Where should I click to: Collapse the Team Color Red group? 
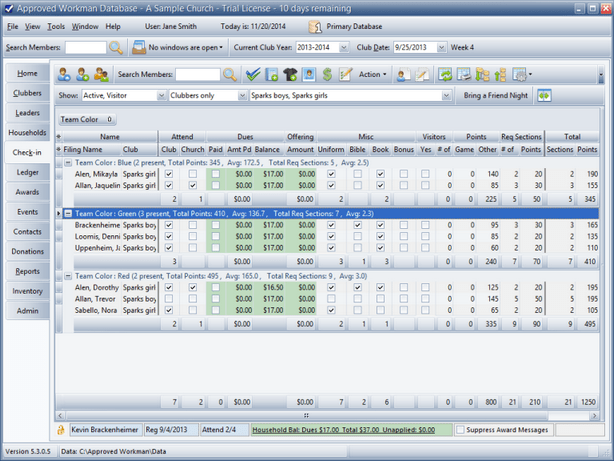68,276
